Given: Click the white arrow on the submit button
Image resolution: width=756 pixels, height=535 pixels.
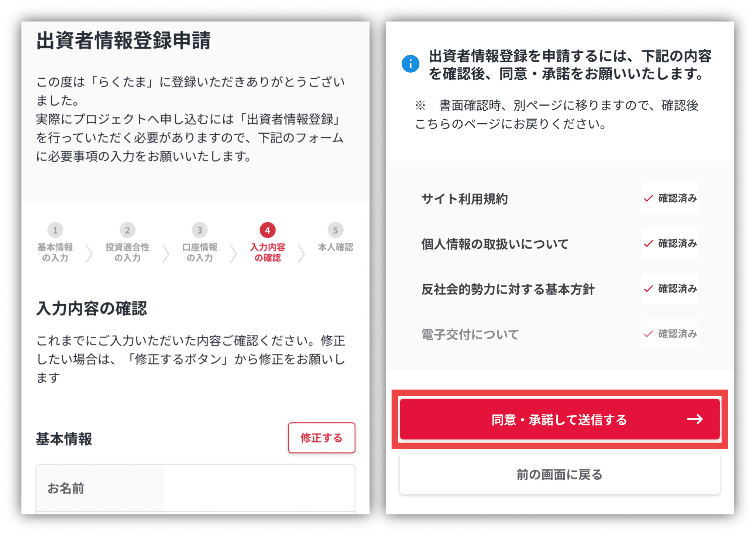Looking at the screenshot, I should tap(695, 419).
